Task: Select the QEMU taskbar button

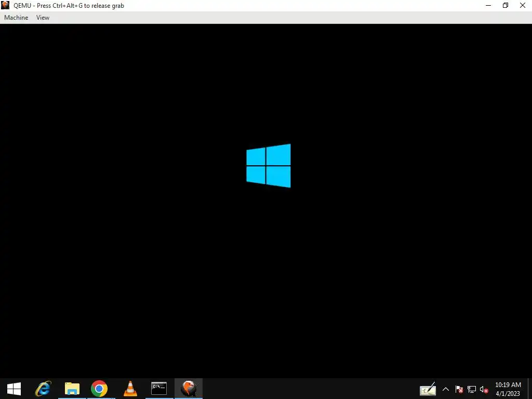Action: point(189,389)
